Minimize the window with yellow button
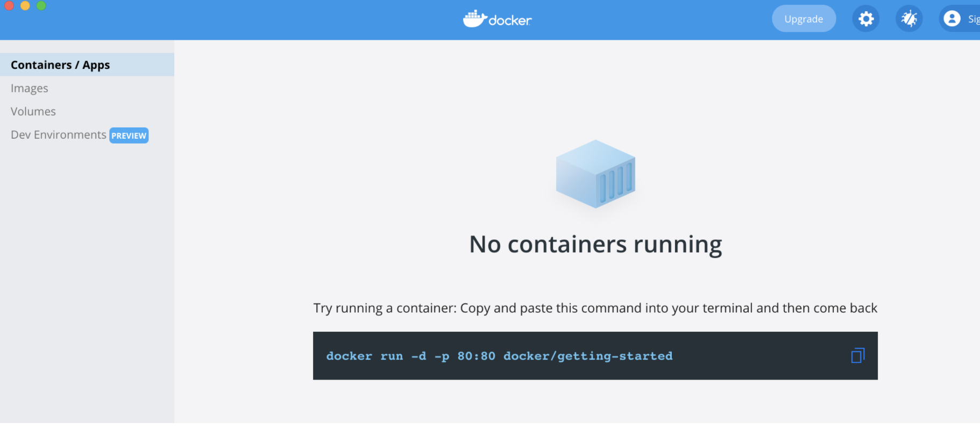The image size is (980, 429). point(25,5)
